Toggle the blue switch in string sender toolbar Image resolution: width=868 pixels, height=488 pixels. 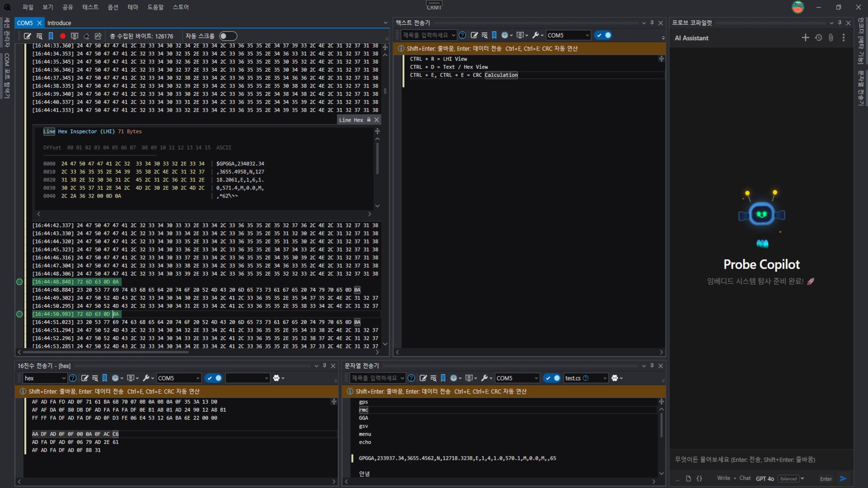click(x=552, y=378)
